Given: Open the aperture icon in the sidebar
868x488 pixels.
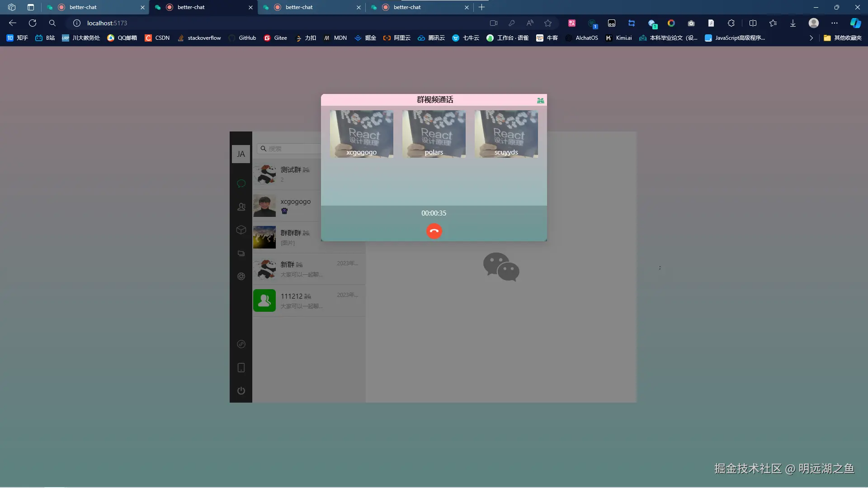Looking at the screenshot, I should 241,276.
